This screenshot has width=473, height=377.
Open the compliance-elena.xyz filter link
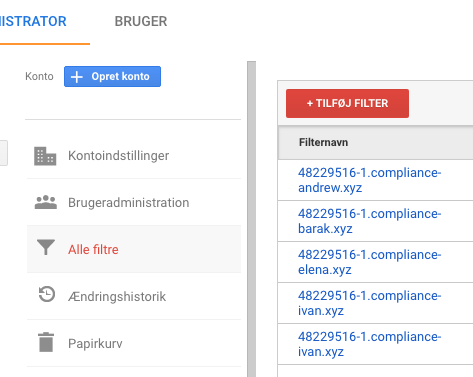[x=369, y=262]
